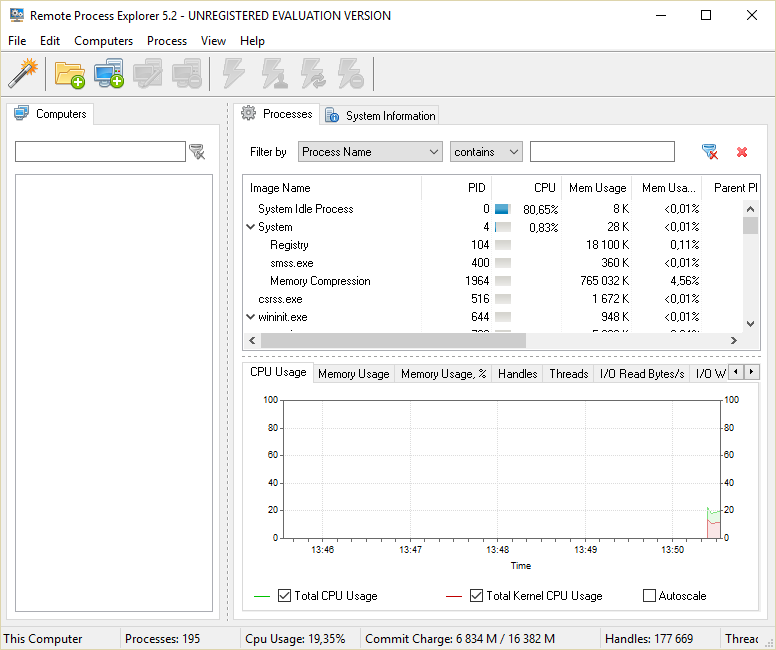
Task: Launch the wizard wand tool
Action: pos(23,73)
